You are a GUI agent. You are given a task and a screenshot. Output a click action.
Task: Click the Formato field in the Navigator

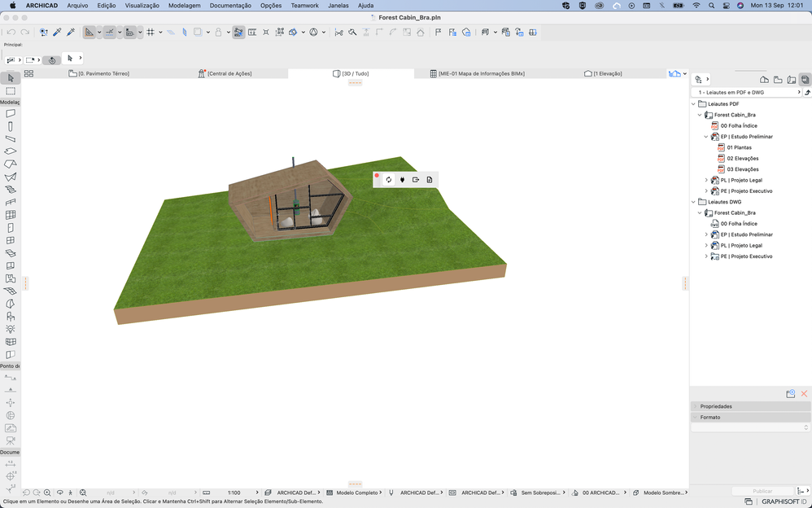click(750, 427)
